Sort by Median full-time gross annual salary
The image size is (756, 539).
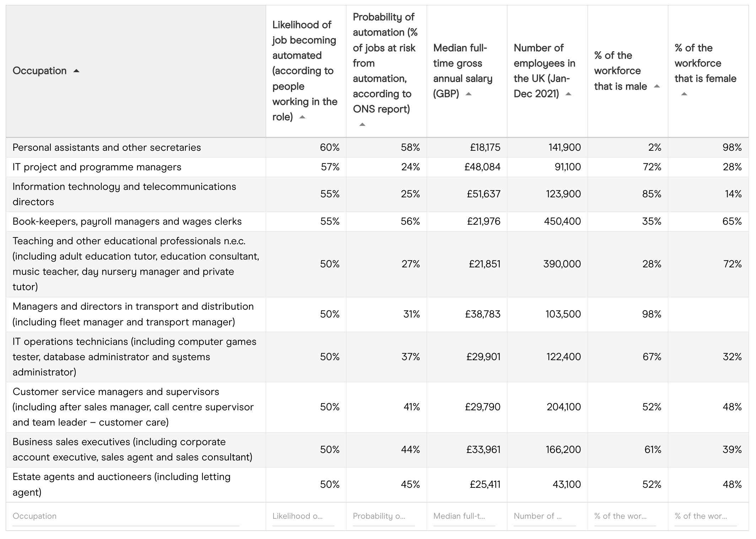pos(469,94)
